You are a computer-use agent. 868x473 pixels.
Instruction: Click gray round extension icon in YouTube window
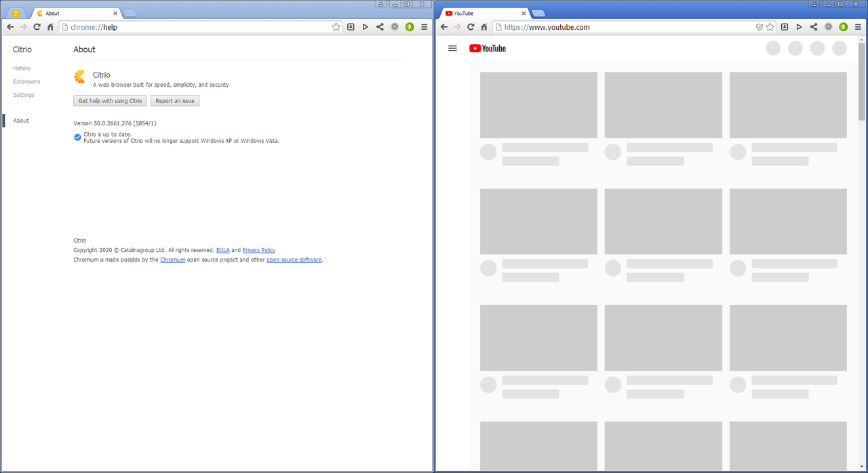(829, 27)
